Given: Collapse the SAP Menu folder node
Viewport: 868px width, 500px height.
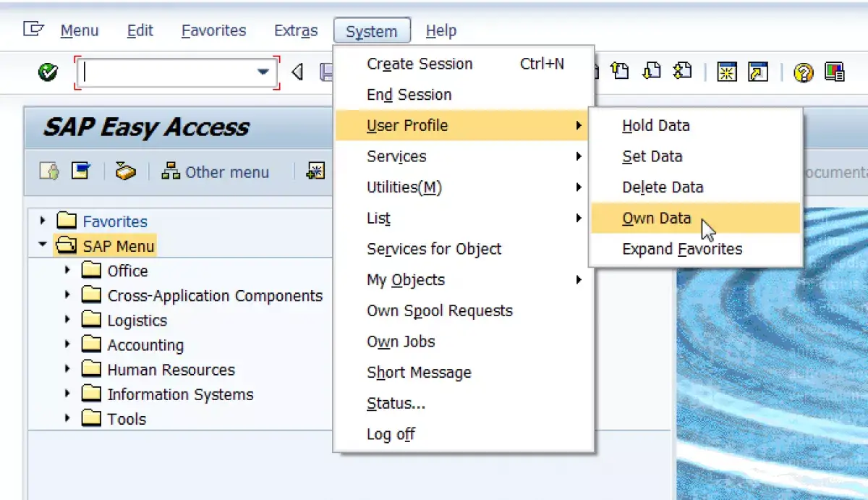Looking at the screenshot, I should [43, 245].
